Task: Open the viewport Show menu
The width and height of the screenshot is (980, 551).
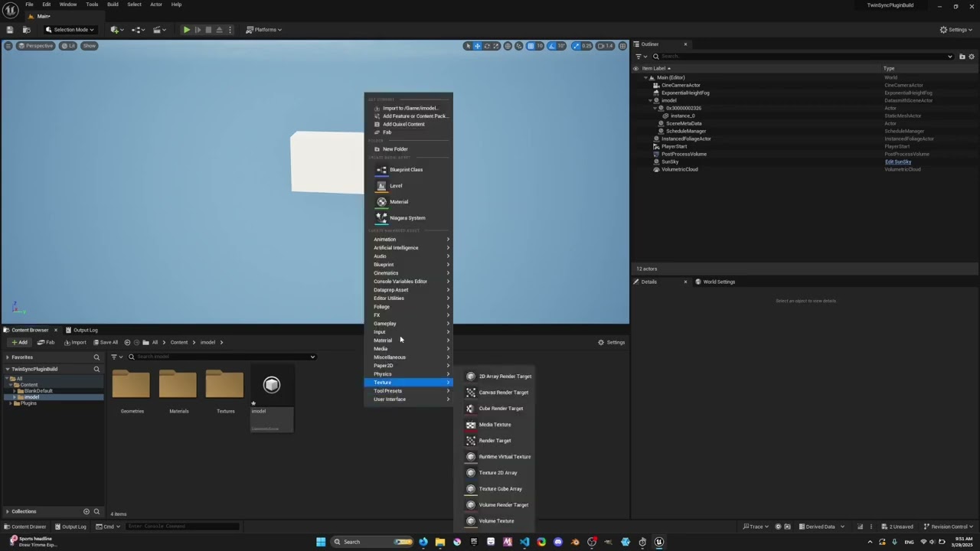Action: tap(90, 46)
